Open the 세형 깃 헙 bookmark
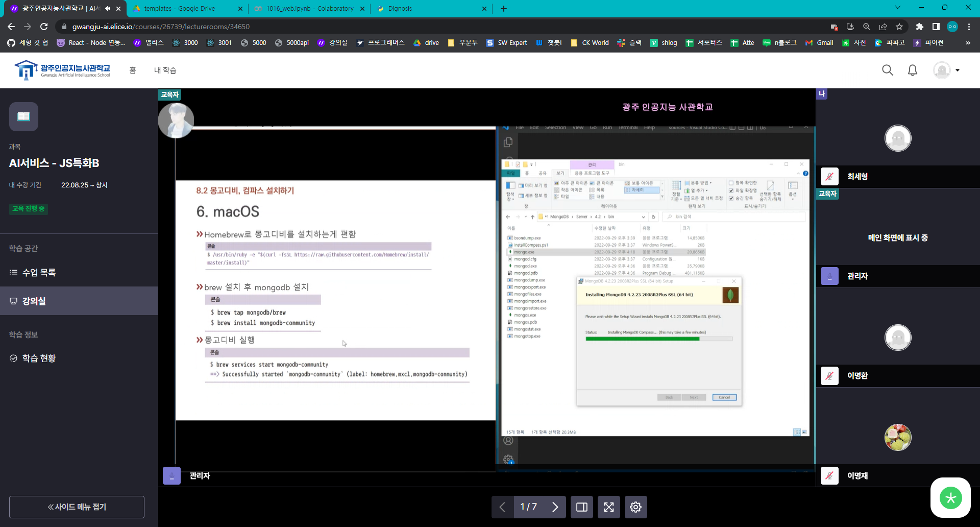 pos(28,43)
